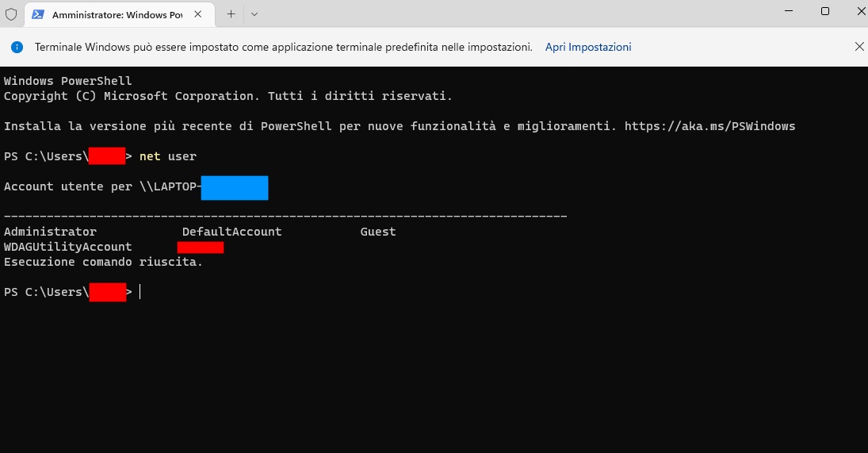Expand the new tab profile dropdown arrow
The height and width of the screenshot is (453, 868).
[254, 14]
